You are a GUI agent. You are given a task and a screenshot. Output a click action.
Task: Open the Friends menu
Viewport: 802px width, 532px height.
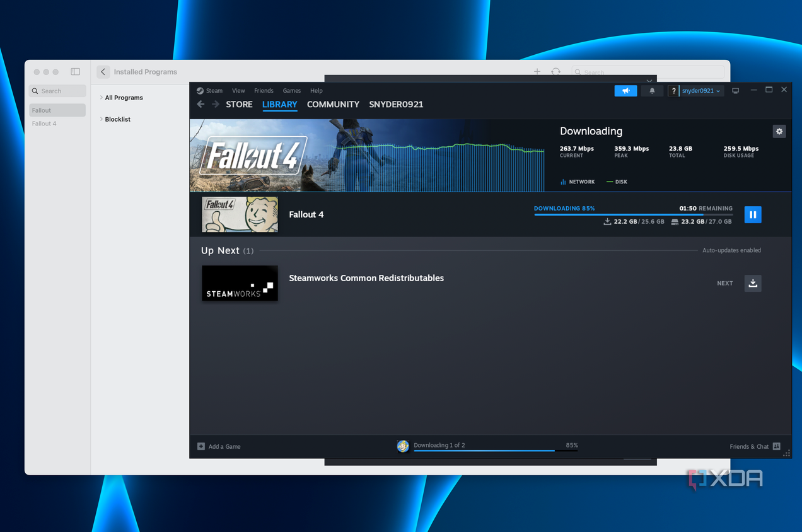tap(264, 91)
